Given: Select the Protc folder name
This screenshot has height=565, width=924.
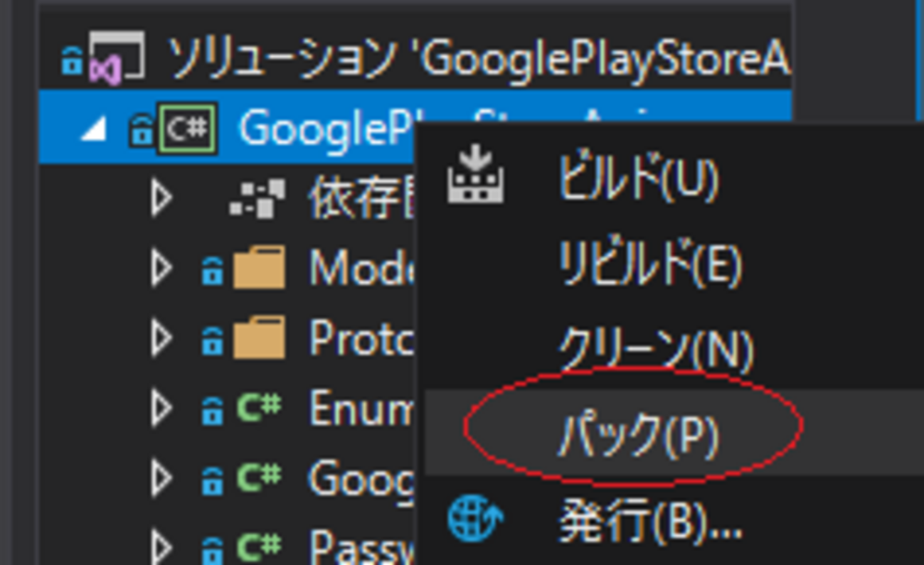Looking at the screenshot, I should (x=361, y=338).
